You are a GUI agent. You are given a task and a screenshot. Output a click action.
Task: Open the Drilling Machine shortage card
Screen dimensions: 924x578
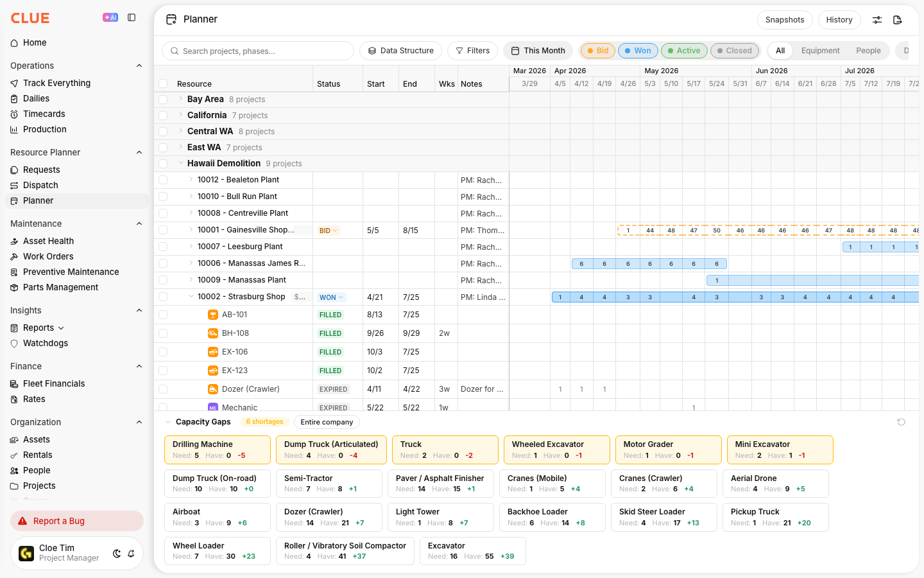click(x=218, y=450)
